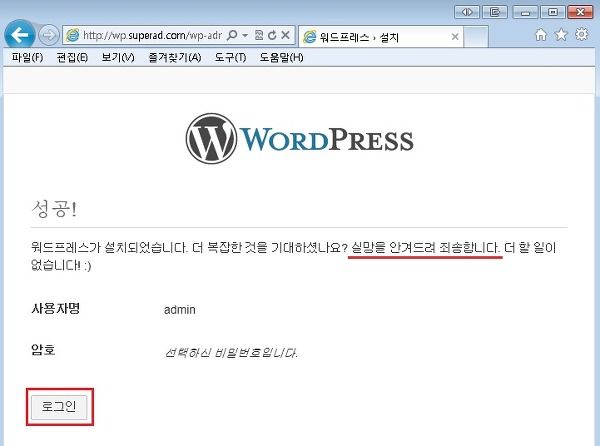
Task: Click the 성공! heading
Action: (x=54, y=209)
